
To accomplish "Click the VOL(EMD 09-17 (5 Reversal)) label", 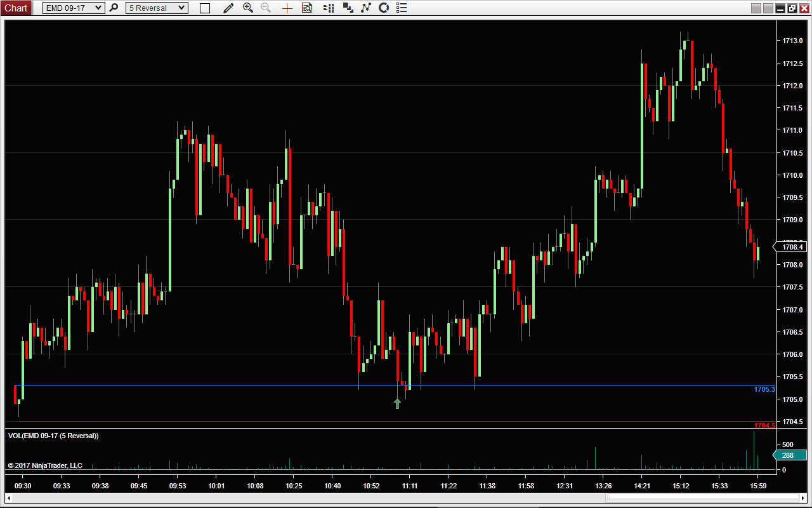I will coord(53,436).
